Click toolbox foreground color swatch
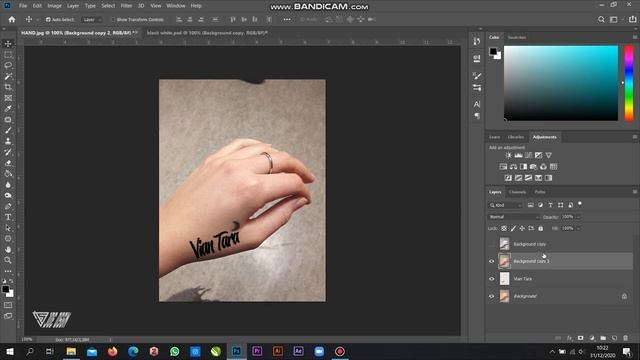Image resolution: width=640 pixels, height=360 pixels. tap(5, 289)
